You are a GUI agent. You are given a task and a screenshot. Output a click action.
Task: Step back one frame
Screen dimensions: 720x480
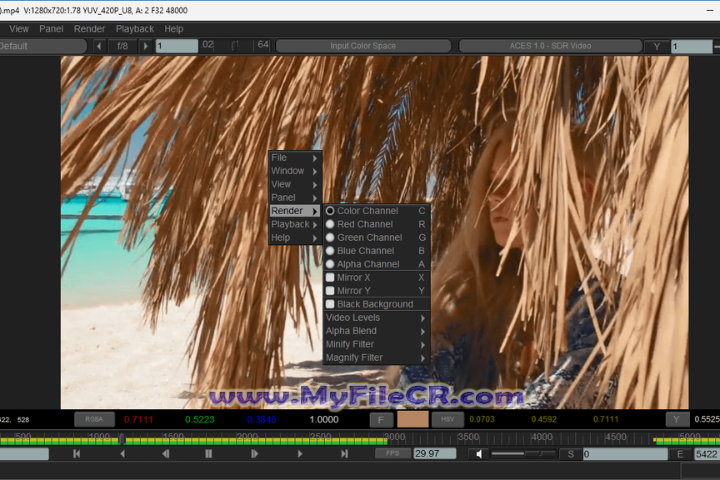[x=166, y=454]
